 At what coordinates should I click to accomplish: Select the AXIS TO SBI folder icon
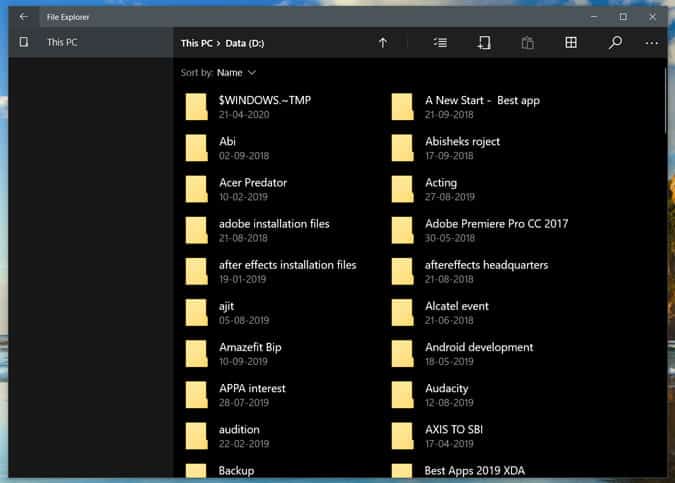(x=403, y=435)
